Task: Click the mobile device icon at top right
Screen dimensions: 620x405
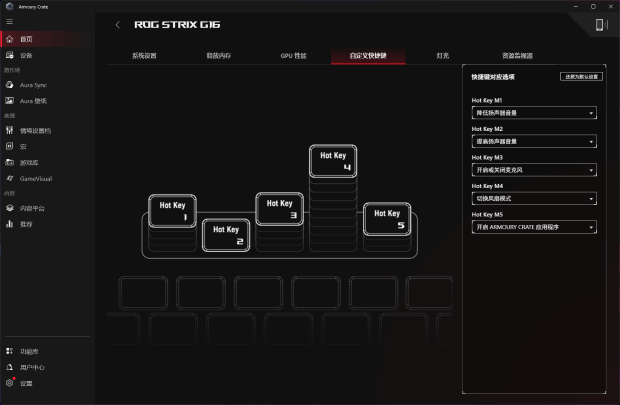Action: (x=601, y=25)
